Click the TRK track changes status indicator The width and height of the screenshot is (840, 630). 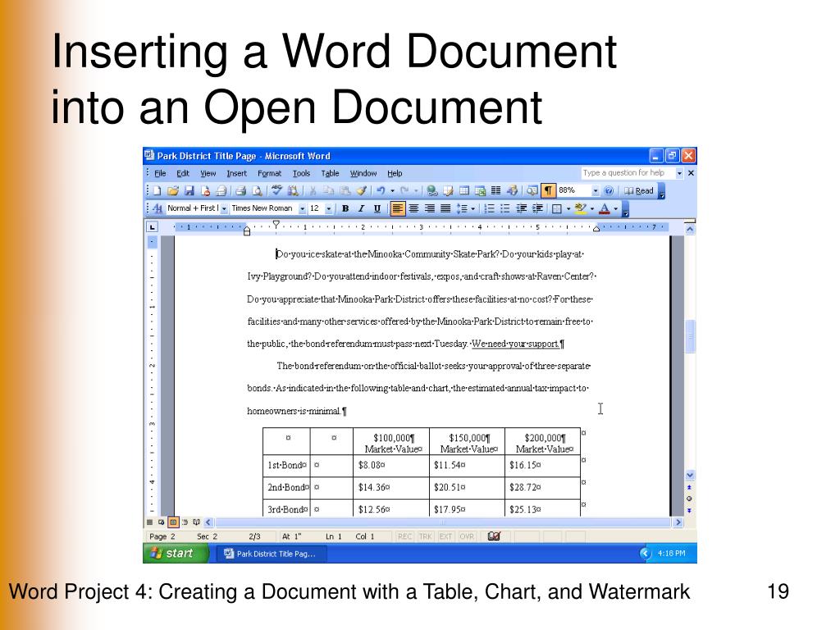(426, 536)
